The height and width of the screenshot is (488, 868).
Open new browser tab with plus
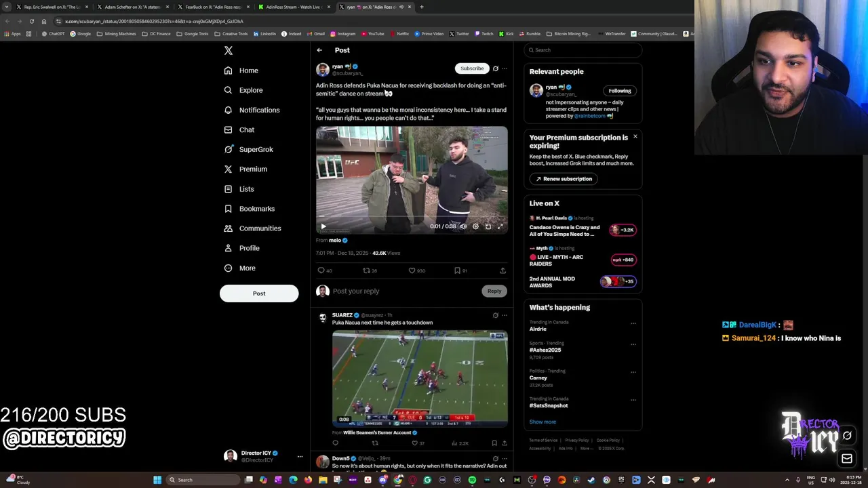click(422, 7)
